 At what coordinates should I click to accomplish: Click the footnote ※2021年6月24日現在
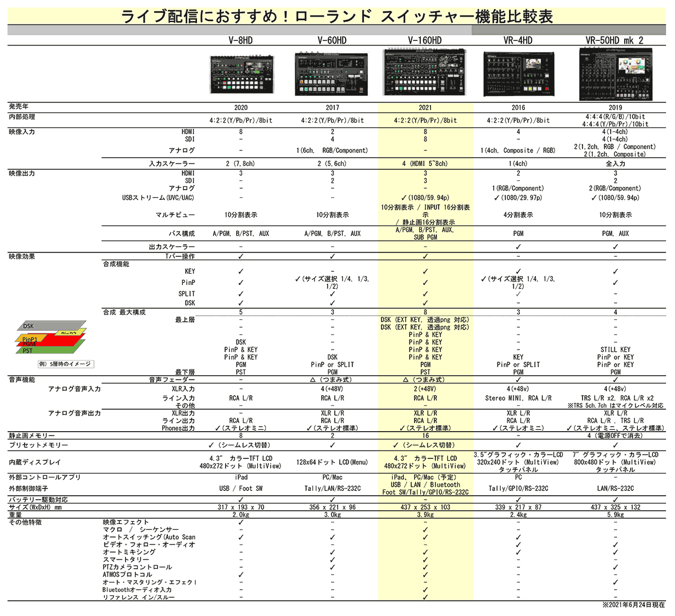point(634,605)
